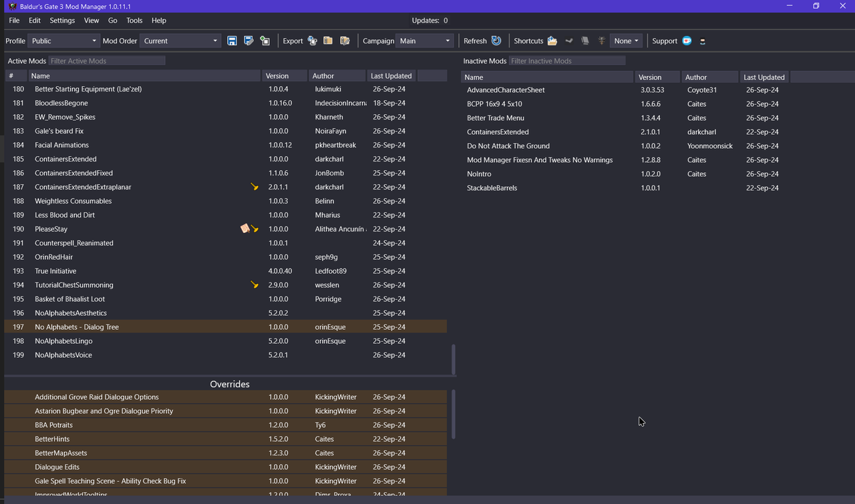Sort Active Mods by the # column header

[16, 75]
